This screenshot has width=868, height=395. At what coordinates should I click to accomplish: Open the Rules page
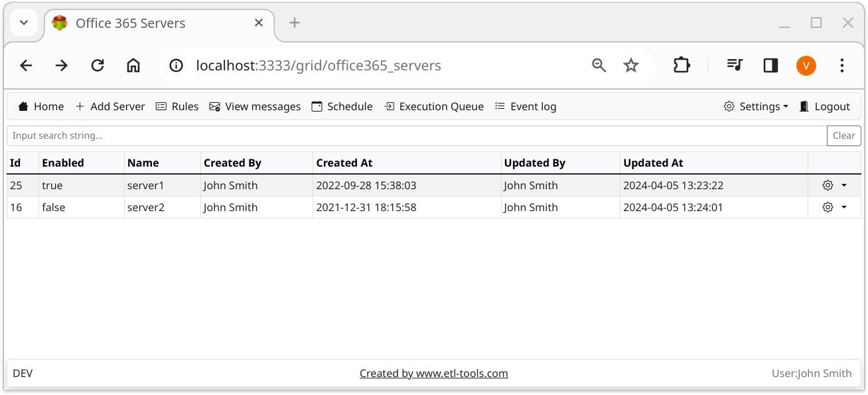(x=177, y=106)
